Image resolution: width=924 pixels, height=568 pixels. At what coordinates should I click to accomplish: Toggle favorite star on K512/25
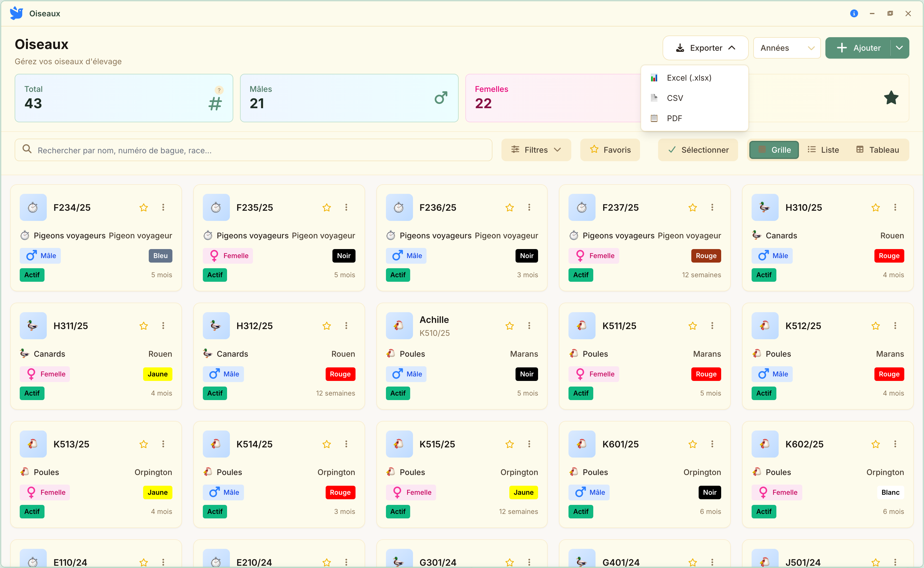coord(876,326)
